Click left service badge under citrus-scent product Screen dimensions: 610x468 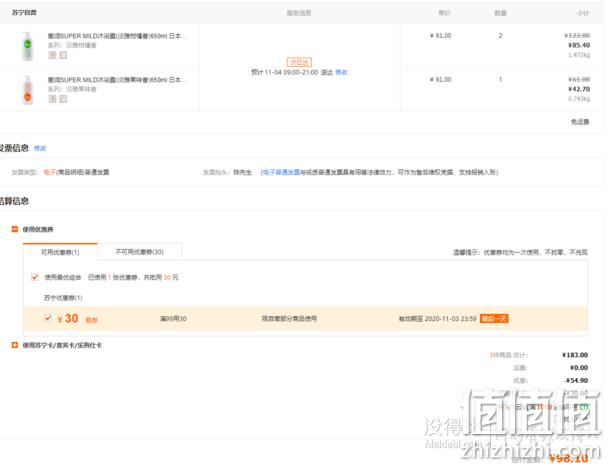[53, 55]
